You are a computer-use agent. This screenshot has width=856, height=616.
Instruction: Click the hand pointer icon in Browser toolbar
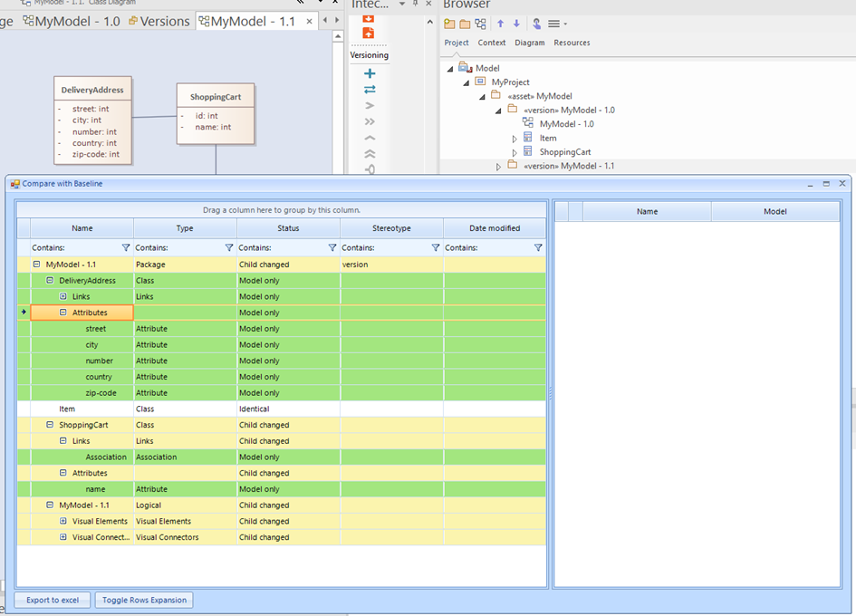536,24
